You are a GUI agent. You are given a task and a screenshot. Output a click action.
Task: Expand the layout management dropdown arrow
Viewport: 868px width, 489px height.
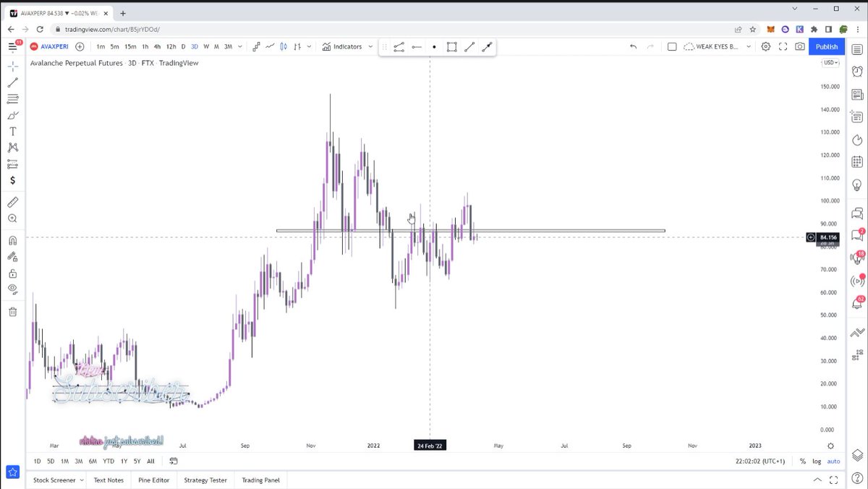click(x=748, y=46)
